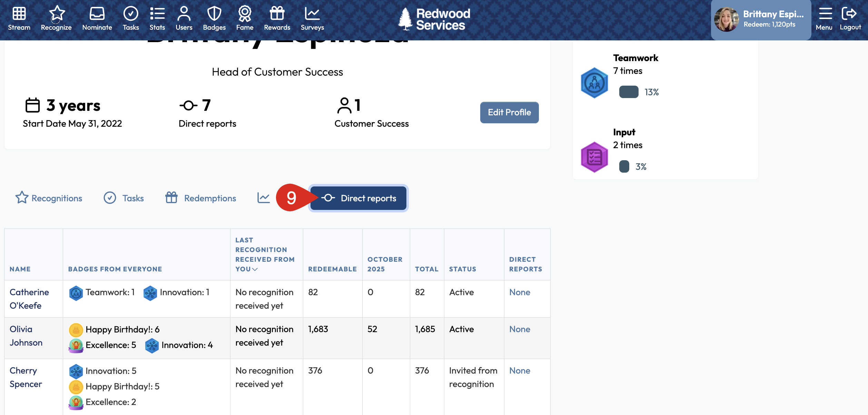The height and width of the screenshot is (415, 868).
Task: Open the chart stats tab icon
Action: click(264, 198)
